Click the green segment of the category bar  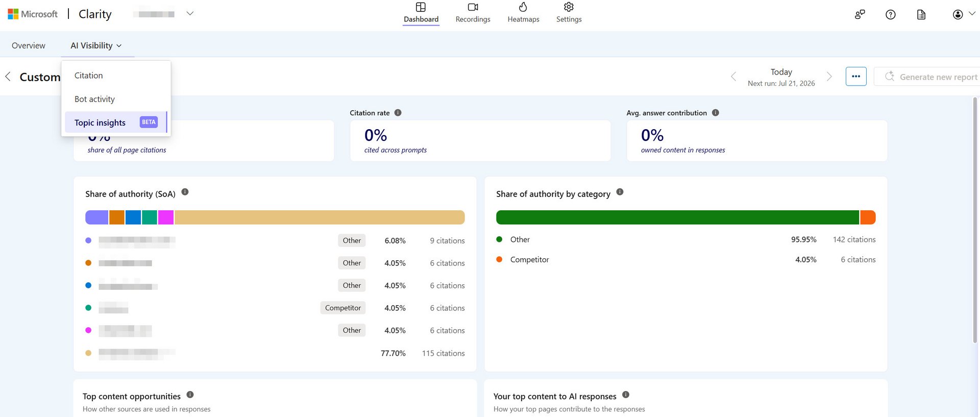click(x=677, y=217)
